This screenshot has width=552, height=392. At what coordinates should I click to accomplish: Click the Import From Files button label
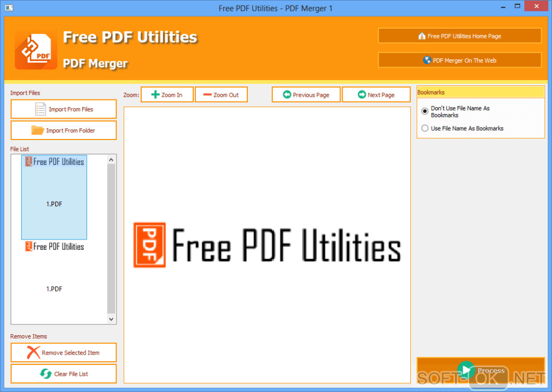[71, 109]
